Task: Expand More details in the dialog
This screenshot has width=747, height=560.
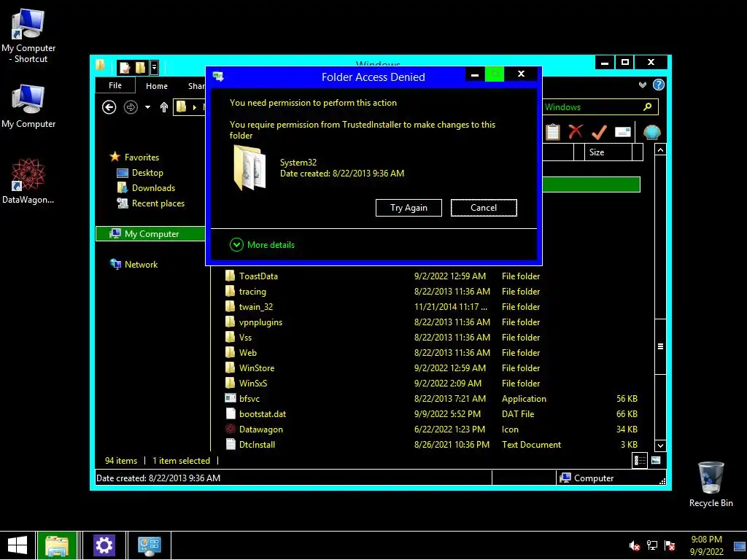Action: (262, 245)
